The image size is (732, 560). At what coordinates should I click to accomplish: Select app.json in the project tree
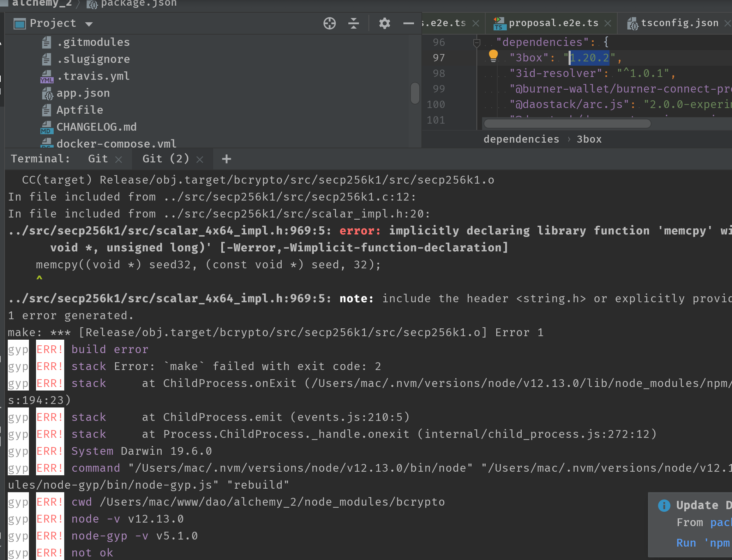point(83,93)
